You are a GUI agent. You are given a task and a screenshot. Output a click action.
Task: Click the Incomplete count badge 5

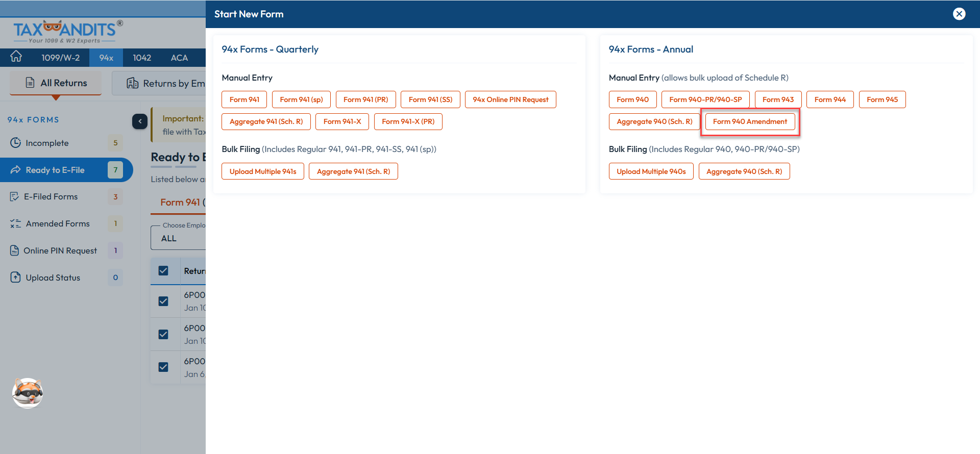point(115,143)
